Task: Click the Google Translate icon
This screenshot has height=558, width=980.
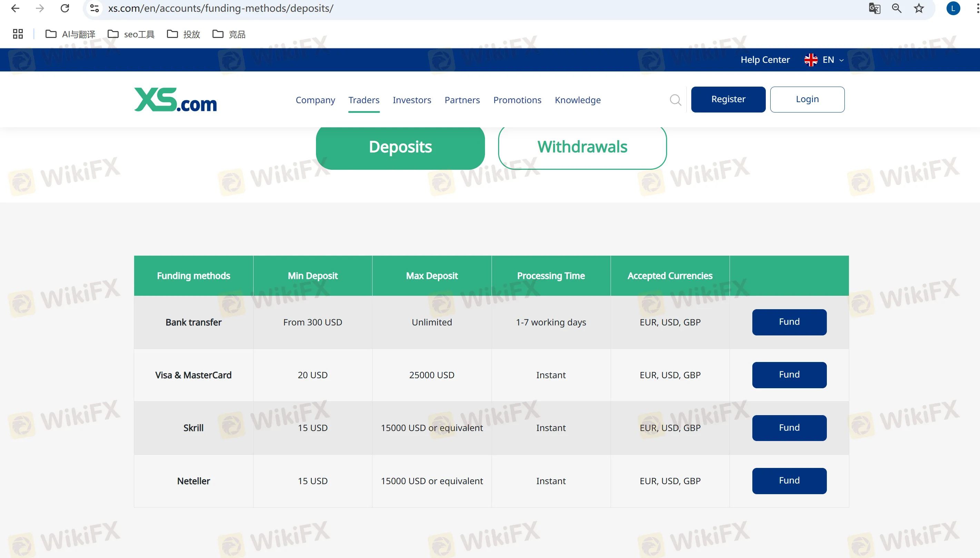Action: [874, 8]
